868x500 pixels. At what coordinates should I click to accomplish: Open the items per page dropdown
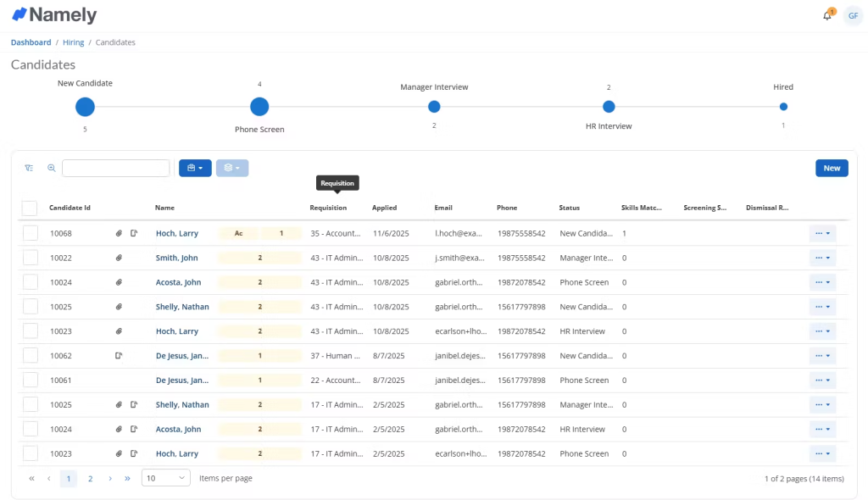(x=166, y=478)
